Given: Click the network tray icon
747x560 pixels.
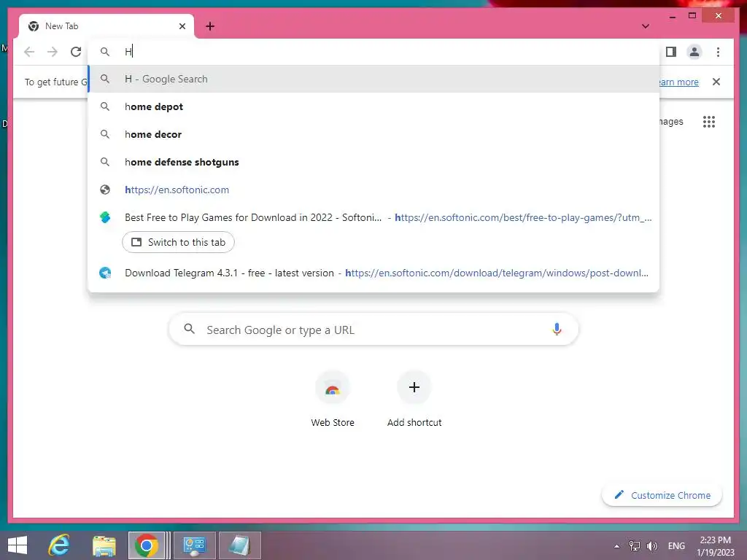Looking at the screenshot, I should 634,546.
